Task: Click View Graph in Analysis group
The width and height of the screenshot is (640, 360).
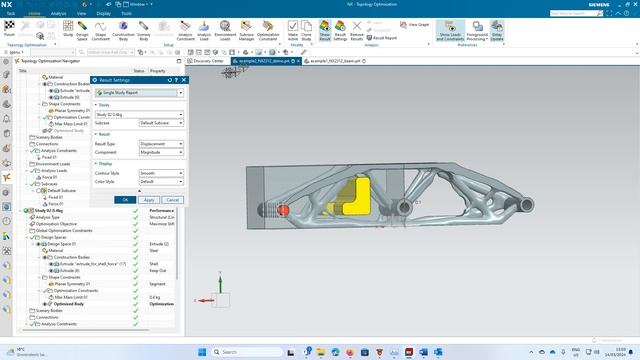Action: point(415,25)
